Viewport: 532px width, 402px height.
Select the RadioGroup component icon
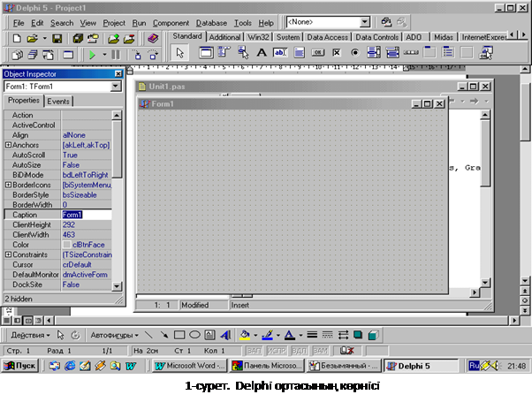448,53
